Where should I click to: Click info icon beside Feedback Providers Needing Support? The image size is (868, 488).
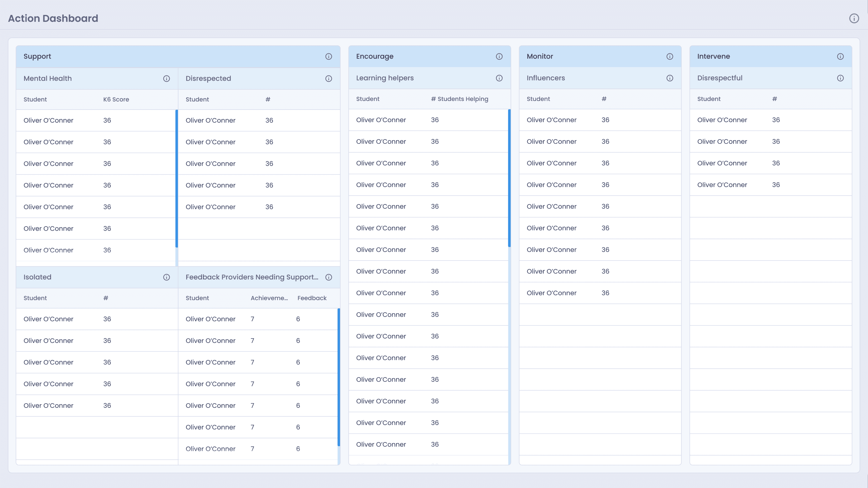click(328, 277)
